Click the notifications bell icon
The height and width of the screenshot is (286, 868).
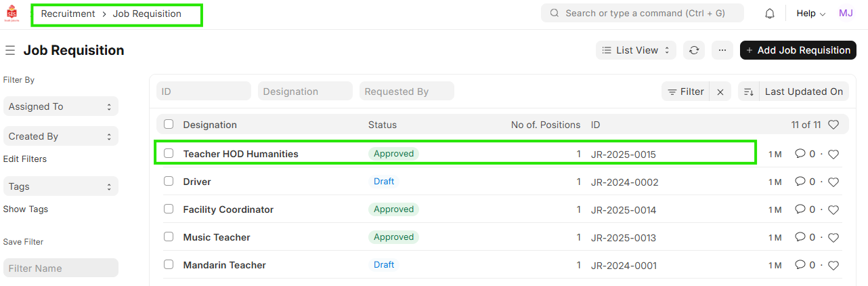769,14
